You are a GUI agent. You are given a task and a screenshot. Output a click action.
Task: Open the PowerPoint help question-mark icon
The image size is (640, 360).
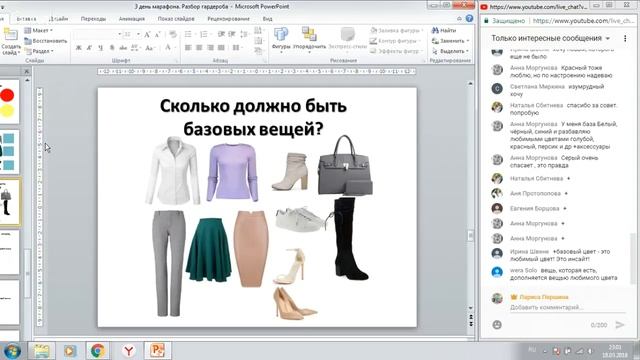pos(469,18)
